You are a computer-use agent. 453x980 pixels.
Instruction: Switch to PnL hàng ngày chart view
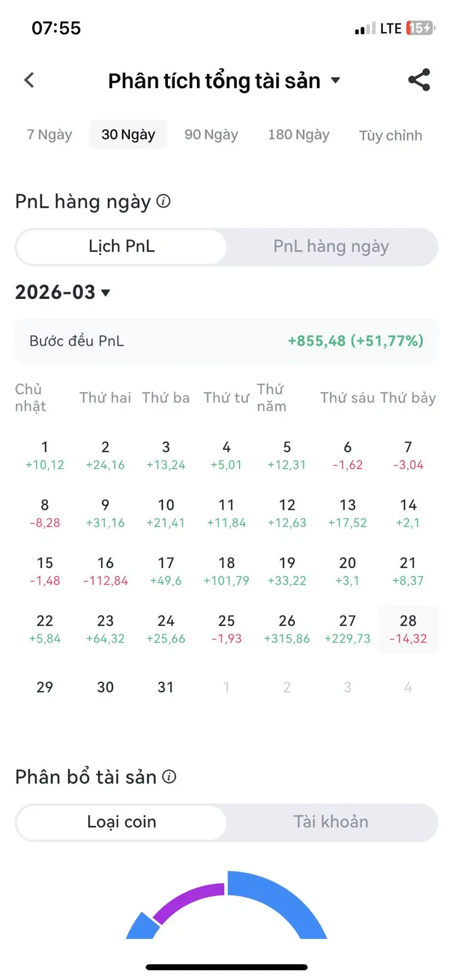pyautogui.click(x=331, y=247)
